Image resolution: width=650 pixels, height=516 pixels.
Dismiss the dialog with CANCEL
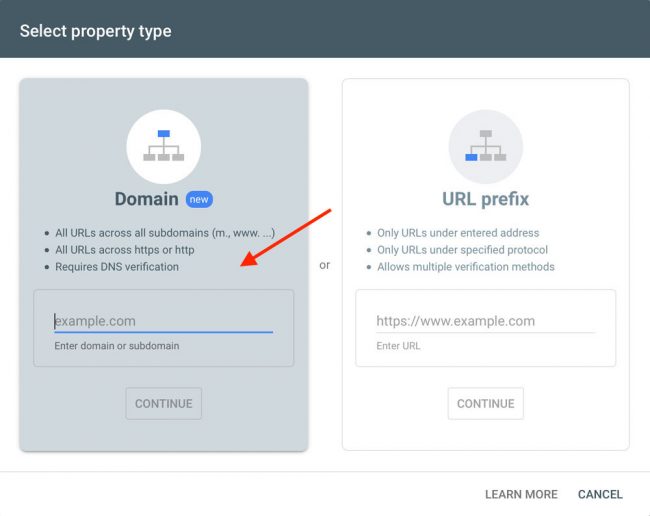pyautogui.click(x=600, y=494)
